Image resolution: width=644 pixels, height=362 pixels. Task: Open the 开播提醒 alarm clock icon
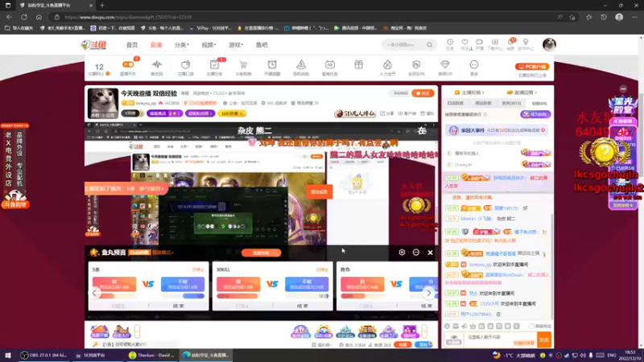tap(272, 65)
